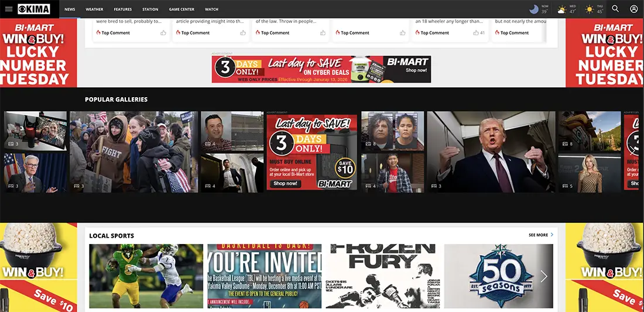Like the "were bred to sell" comment

[x=163, y=33]
